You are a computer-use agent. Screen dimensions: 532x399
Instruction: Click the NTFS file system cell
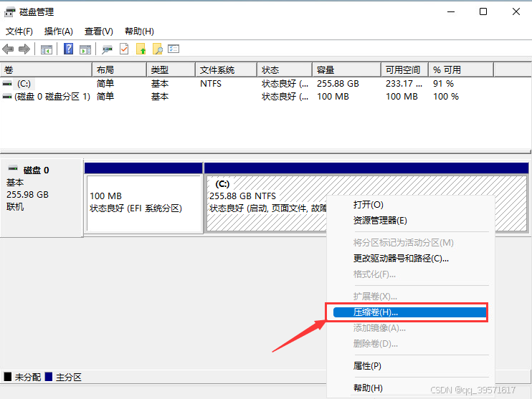click(x=211, y=84)
